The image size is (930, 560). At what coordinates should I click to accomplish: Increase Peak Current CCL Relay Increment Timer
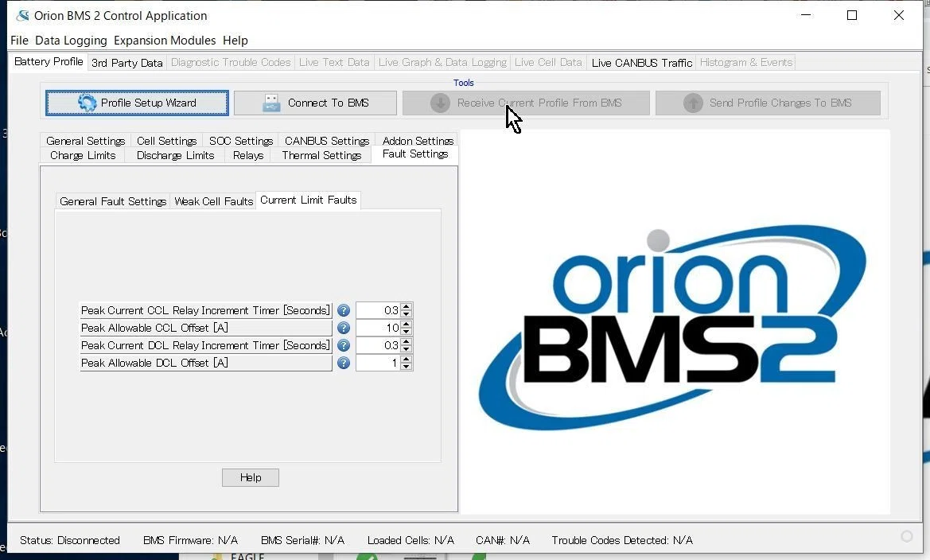(407, 307)
